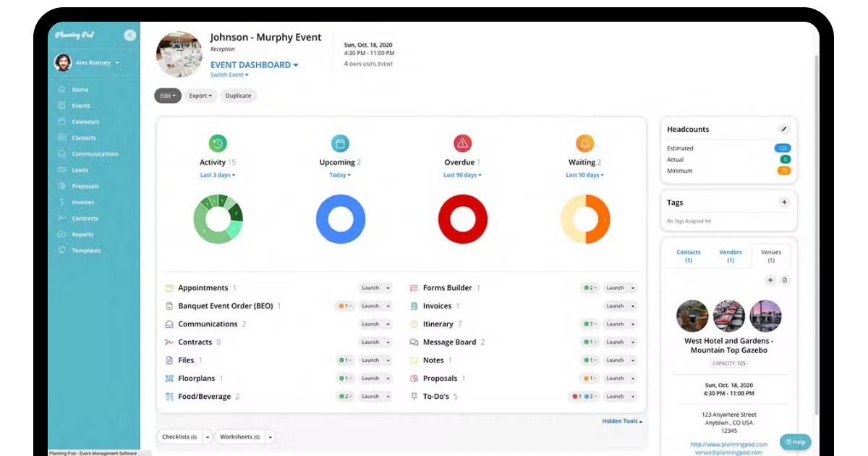Change Overdue range Last 90 days
Viewport: 868px width, 456px height.
(x=462, y=175)
